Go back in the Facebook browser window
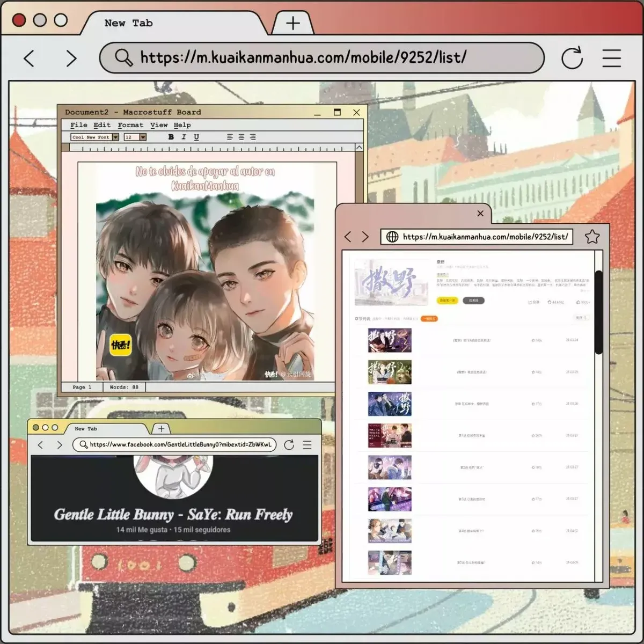The width and height of the screenshot is (644, 644). [40, 445]
